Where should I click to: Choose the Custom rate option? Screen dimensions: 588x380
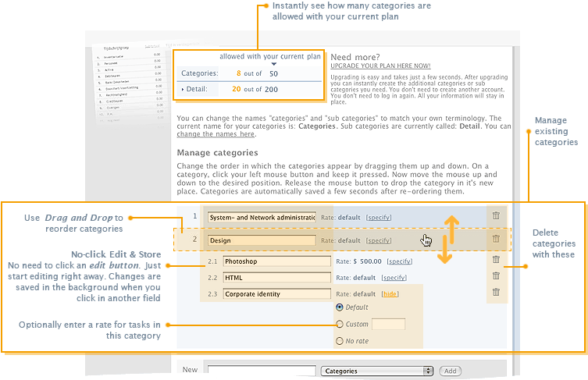[x=339, y=324]
